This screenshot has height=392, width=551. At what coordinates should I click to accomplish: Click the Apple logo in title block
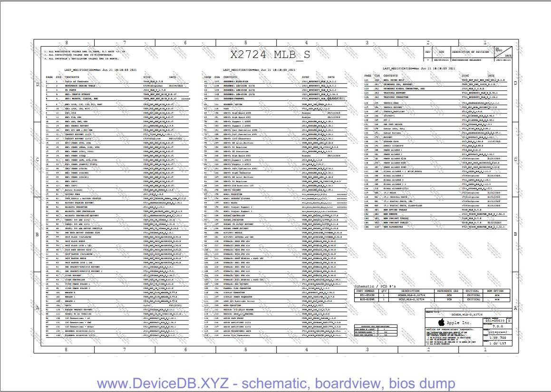(440, 322)
